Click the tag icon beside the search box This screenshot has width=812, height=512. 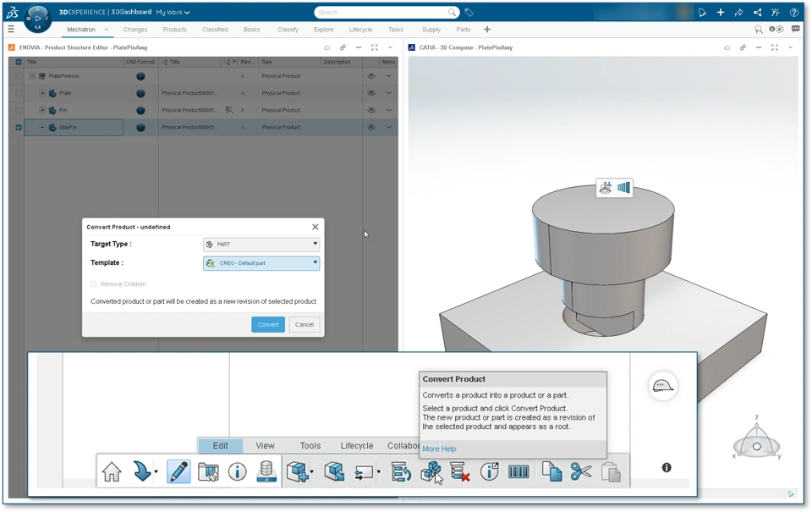pos(469,13)
